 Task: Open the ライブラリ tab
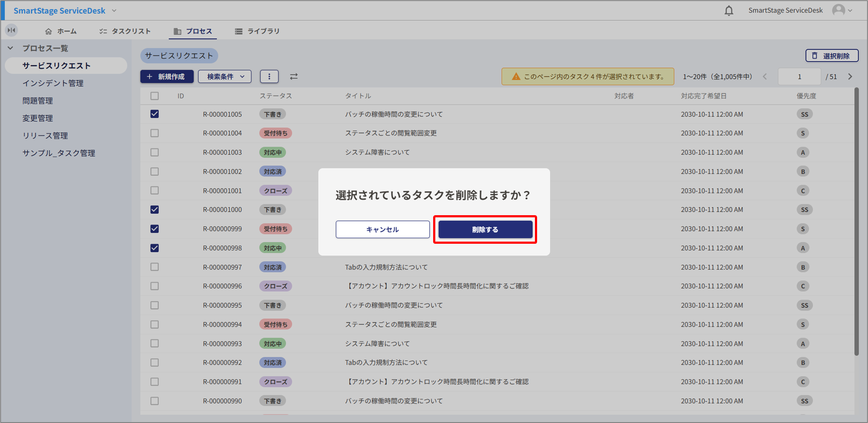click(258, 31)
